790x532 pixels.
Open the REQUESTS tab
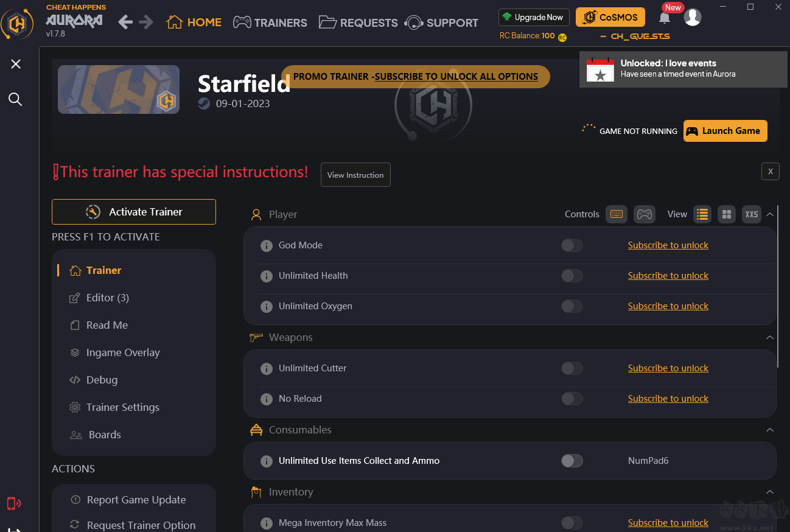tap(358, 23)
